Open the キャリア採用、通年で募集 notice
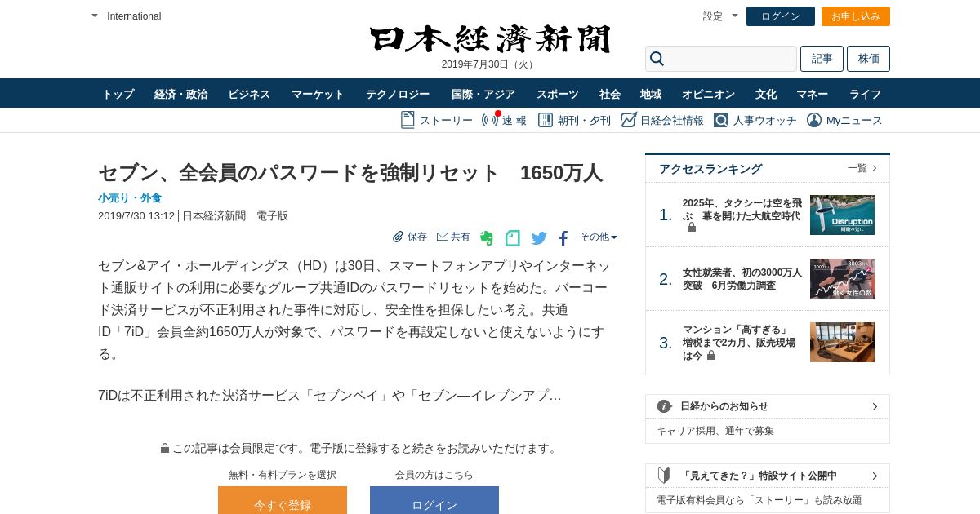 point(715,431)
